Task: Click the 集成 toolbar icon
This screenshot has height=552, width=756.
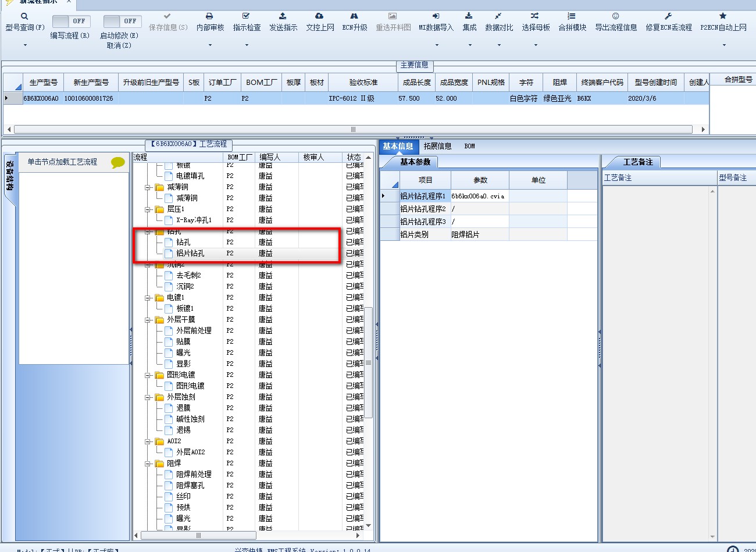Action: point(469,16)
